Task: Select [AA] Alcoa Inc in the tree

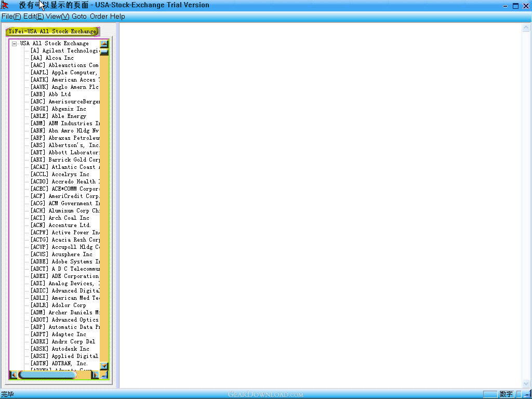Action: (52, 58)
